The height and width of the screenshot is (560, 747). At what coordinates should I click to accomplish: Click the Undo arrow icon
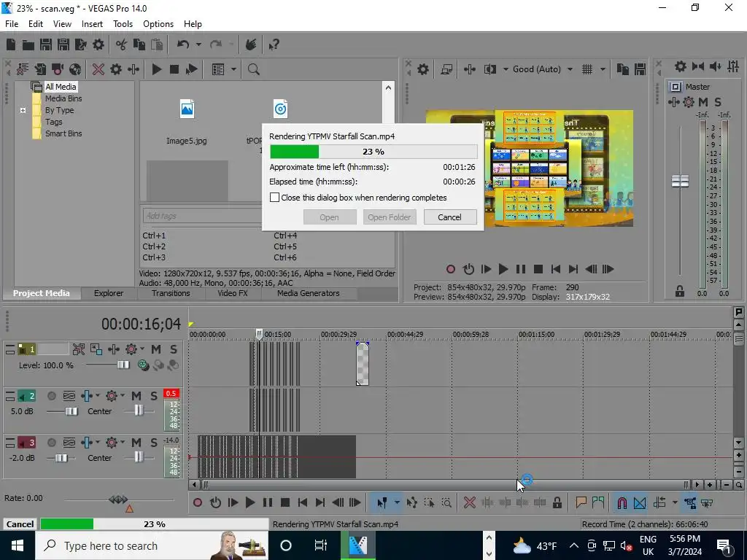[183, 44]
